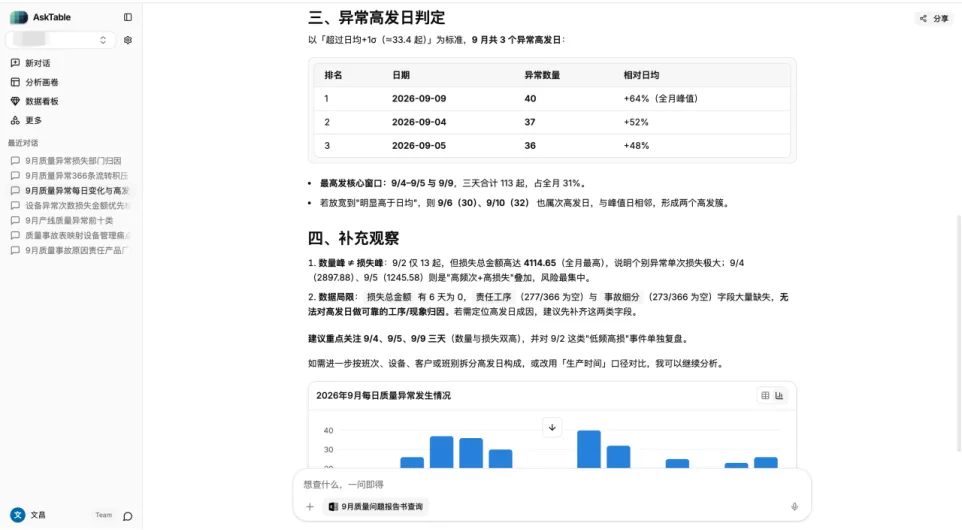
Task: Open the feedback chat bubble icon
Action: tap(128, 516)
